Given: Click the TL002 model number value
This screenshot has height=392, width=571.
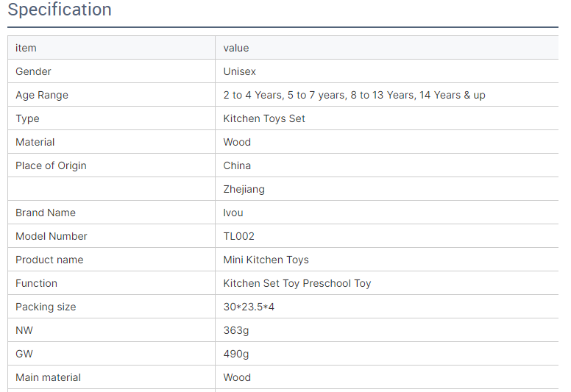Looking at the screenshot, I should click(x=239, y=236).
